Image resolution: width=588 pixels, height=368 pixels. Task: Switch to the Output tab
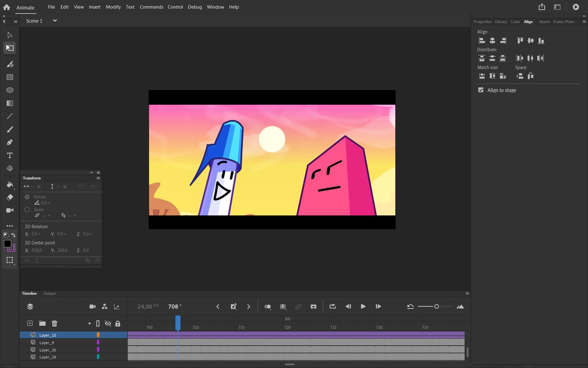point(49,293)
